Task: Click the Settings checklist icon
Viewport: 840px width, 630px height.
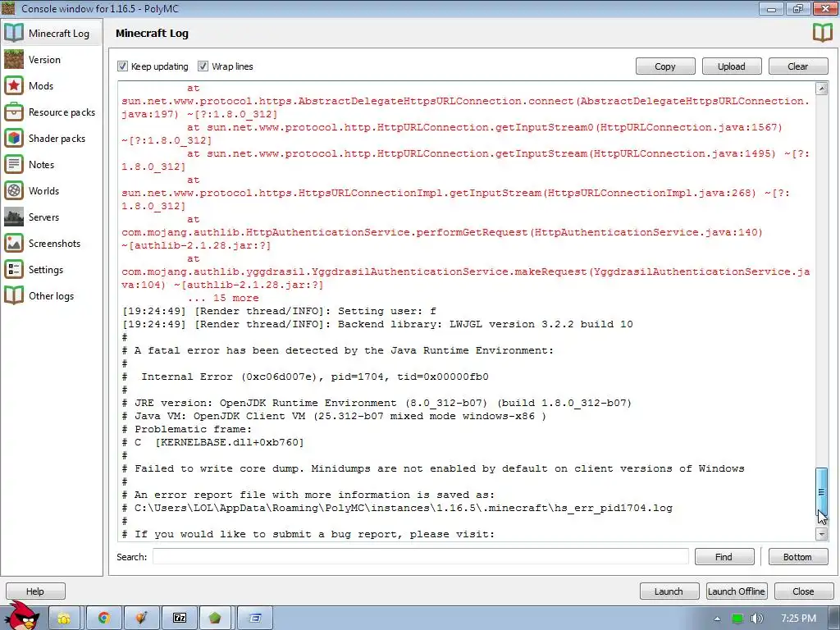Action: [14, 269]
